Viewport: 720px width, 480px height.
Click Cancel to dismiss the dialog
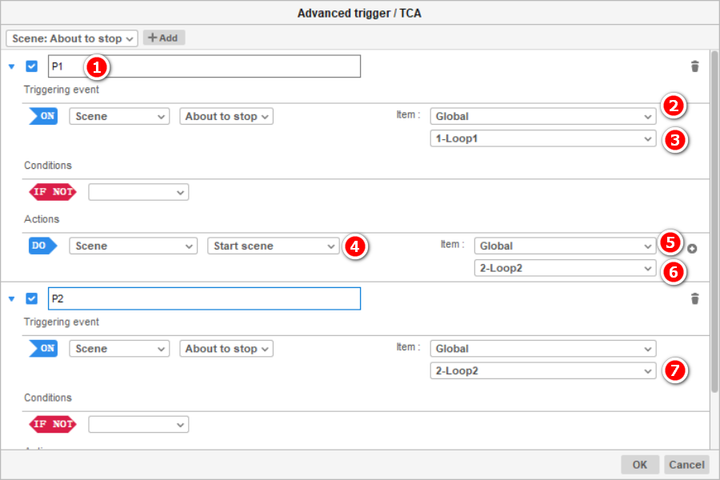pos(686,465)
